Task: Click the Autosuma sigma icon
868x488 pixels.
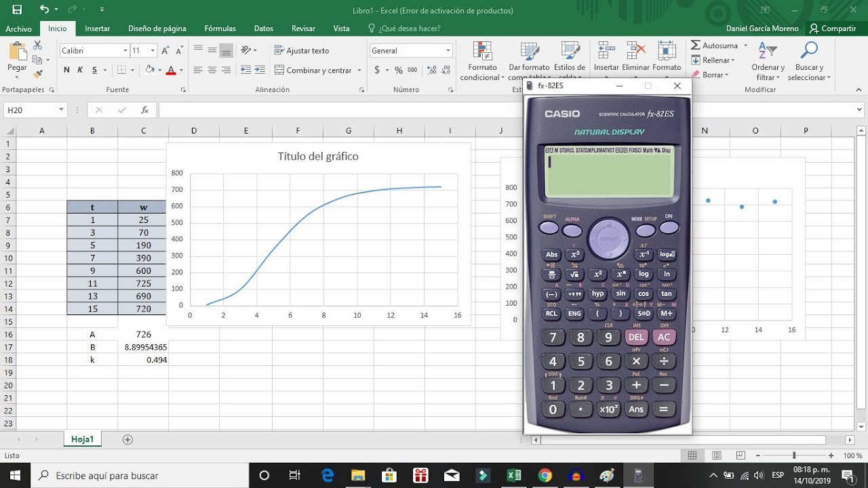Action: click(696, 45)
